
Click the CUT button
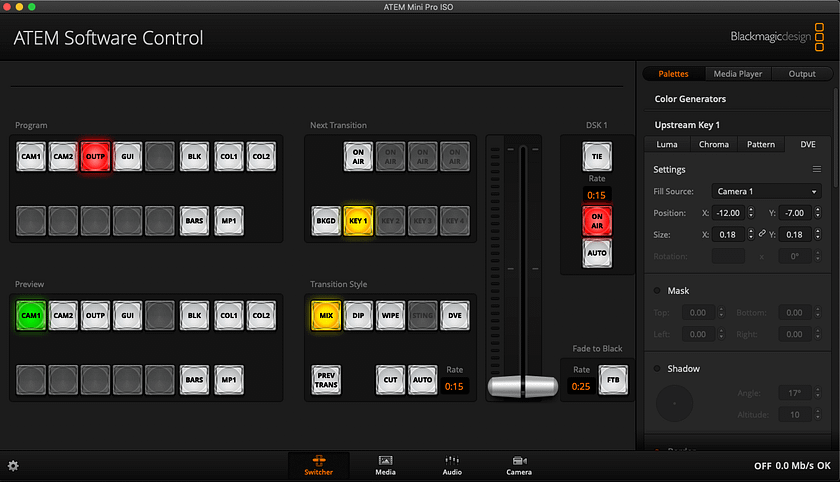[x=391, y=380]
